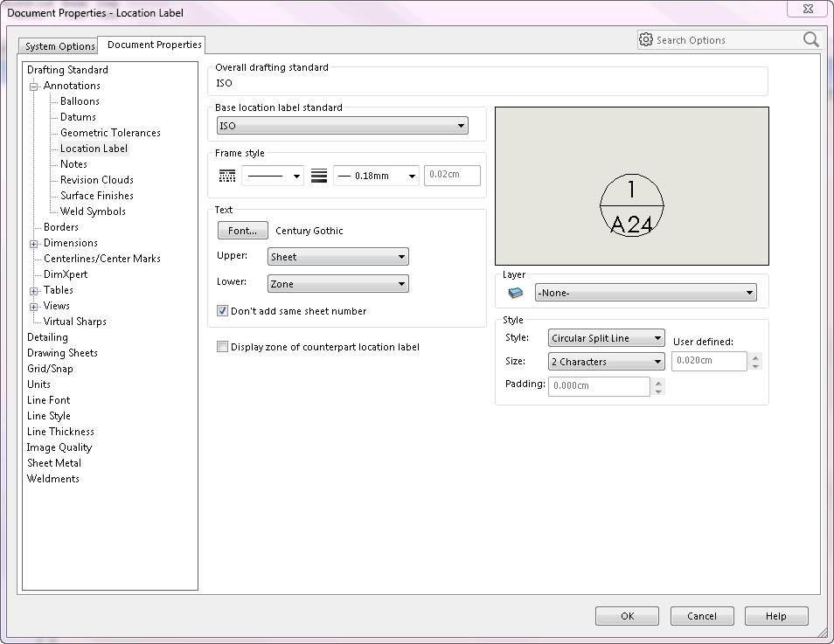
Task: Select DimXpert in tree
Action: (66, 274)
